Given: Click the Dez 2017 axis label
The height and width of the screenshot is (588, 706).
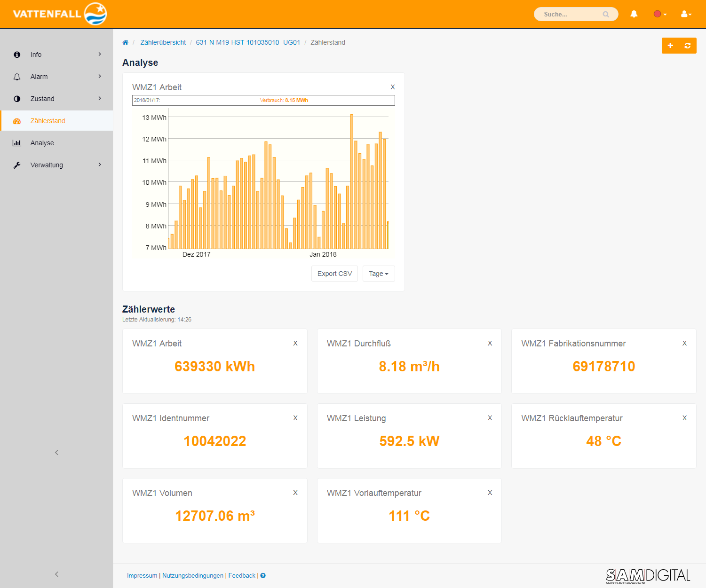Looking at the screenshot, I should pyautogui.click(x=197, y=254).
